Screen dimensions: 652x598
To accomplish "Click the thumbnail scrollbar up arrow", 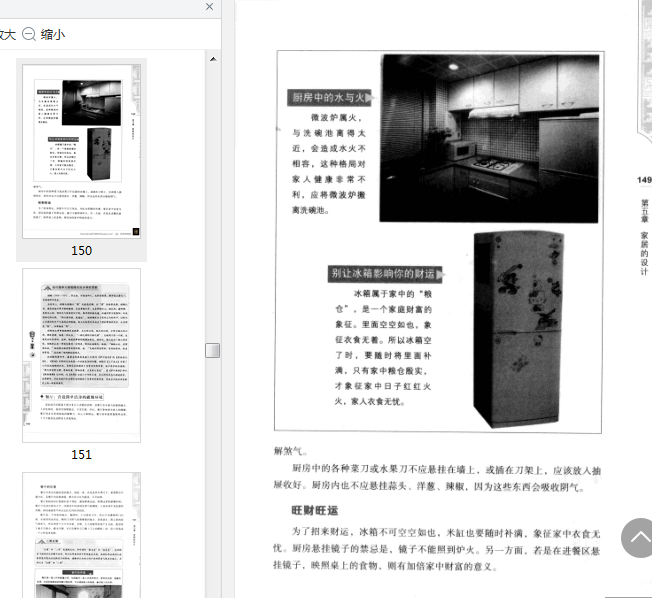I will [213, 59].
